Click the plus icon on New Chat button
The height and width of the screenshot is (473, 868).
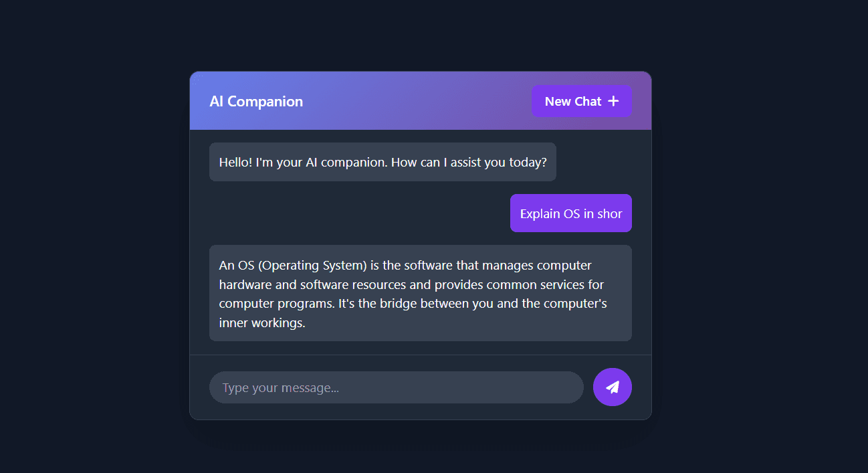coord(613,100)
